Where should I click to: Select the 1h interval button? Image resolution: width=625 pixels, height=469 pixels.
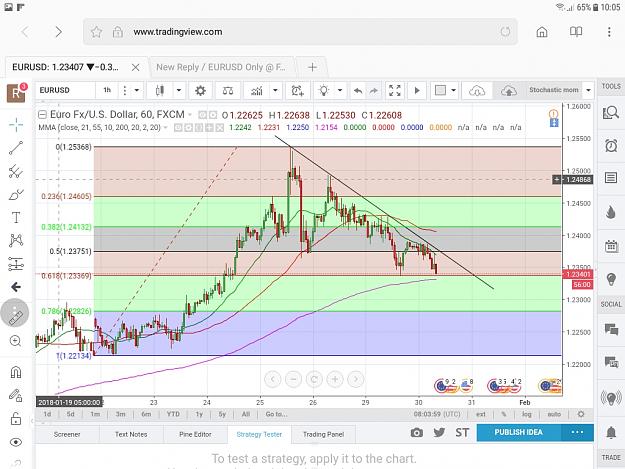click(x=107, y=90)
